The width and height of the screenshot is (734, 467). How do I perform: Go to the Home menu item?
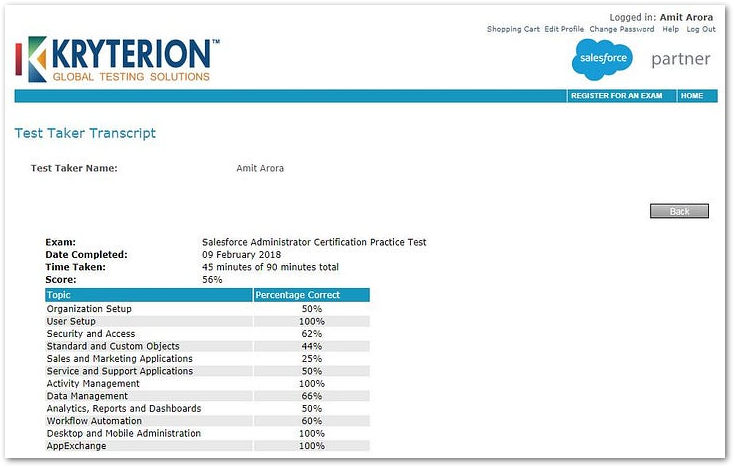[x=692, y=95]
